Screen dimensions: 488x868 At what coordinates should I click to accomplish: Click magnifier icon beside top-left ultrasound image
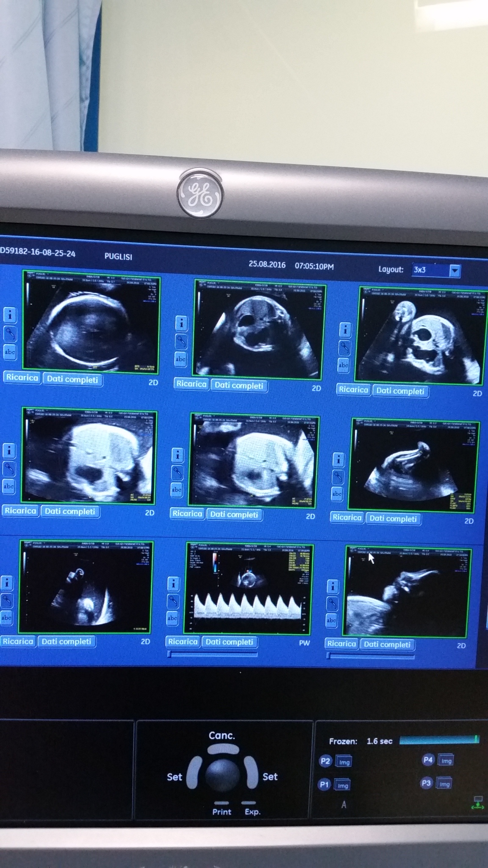click(10, 334)
